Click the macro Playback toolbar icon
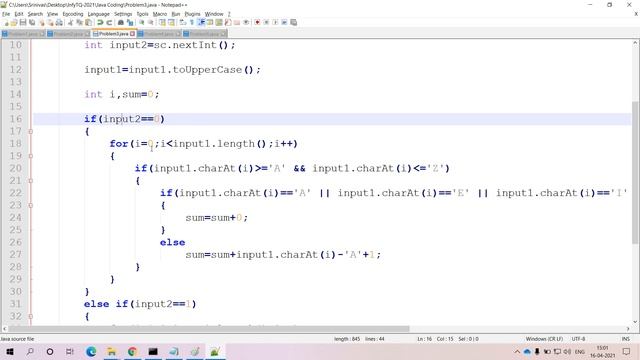 pyautogui.click(x=275, y=22)
